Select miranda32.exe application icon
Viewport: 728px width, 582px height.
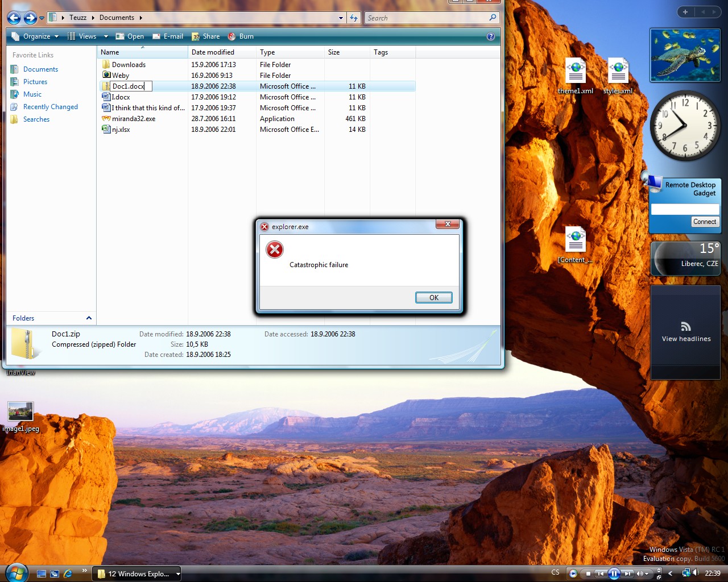click(x=106, y=118)
